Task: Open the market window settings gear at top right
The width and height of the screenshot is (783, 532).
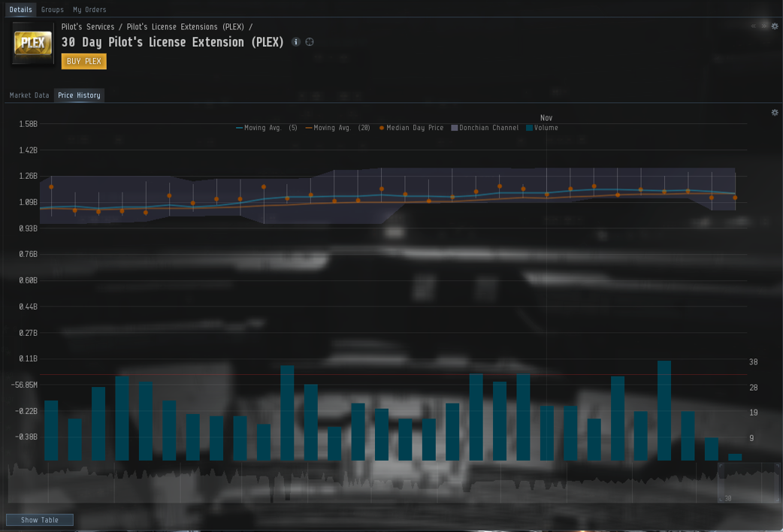Action: (x=775, y=26)
